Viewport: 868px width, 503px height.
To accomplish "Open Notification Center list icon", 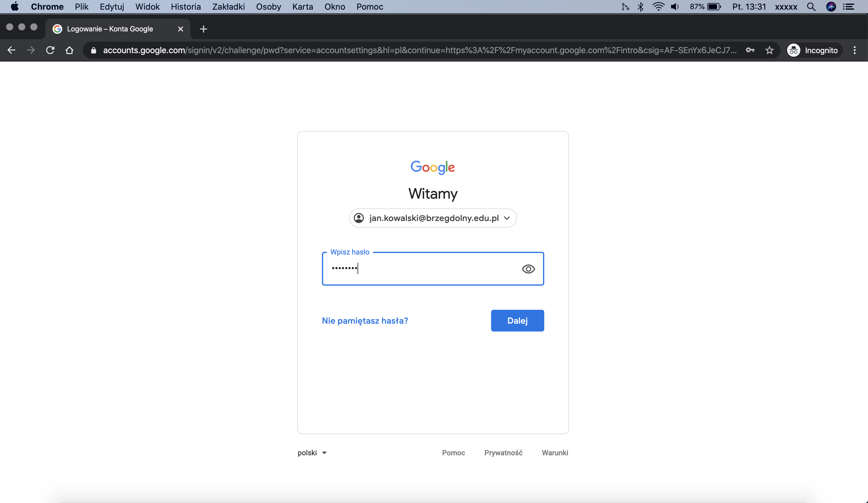I will coord(848,7).
